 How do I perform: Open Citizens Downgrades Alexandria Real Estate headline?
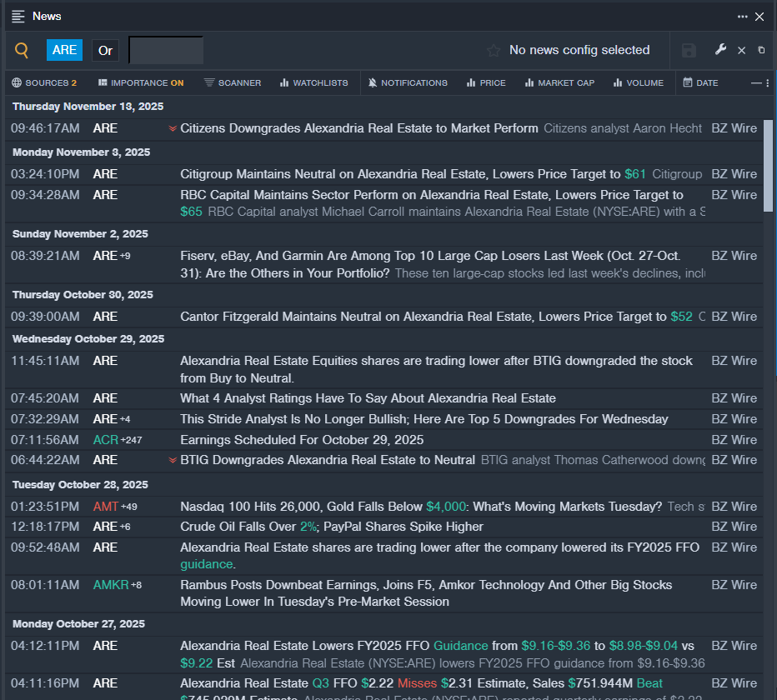tap(358, 128)
